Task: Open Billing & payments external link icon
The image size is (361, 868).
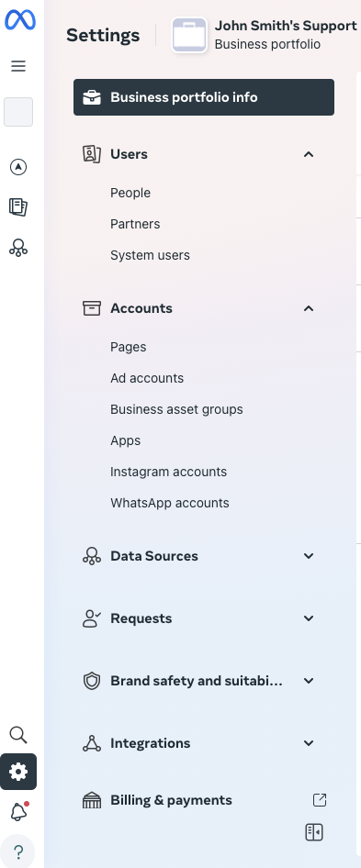Action: [x=320, y=800]
